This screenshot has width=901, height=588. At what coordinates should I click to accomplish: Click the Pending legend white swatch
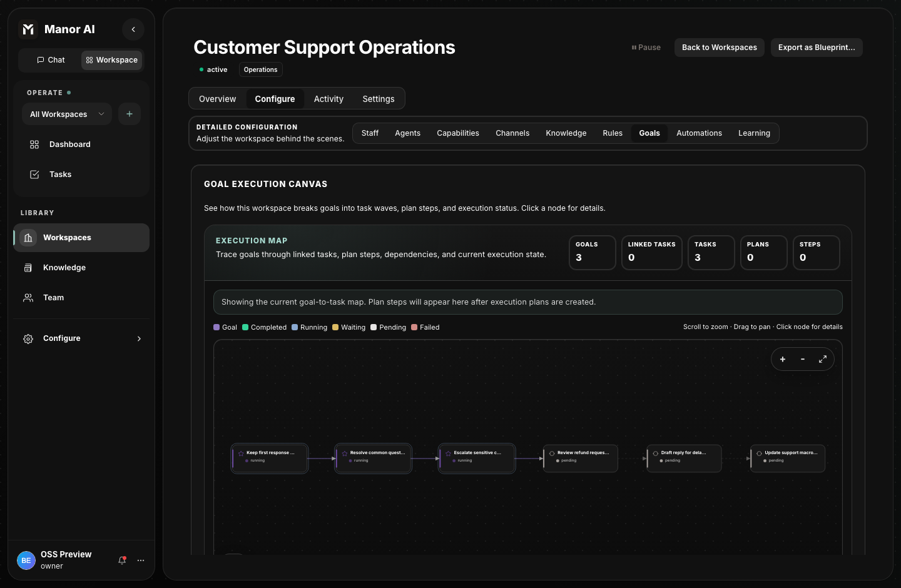(374, 327)
